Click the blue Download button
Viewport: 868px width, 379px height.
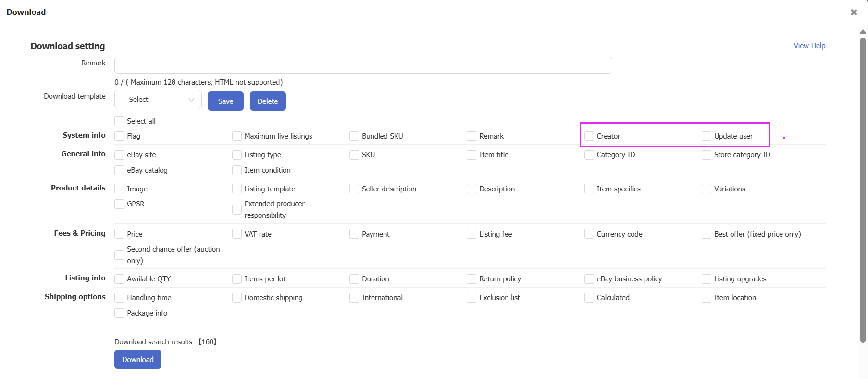(138, 359)
